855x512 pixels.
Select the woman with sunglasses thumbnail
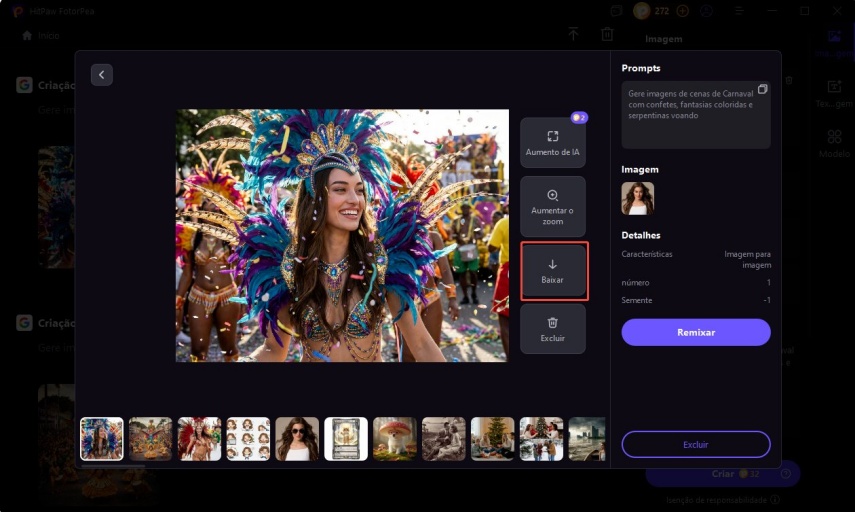tap(297, 439)
